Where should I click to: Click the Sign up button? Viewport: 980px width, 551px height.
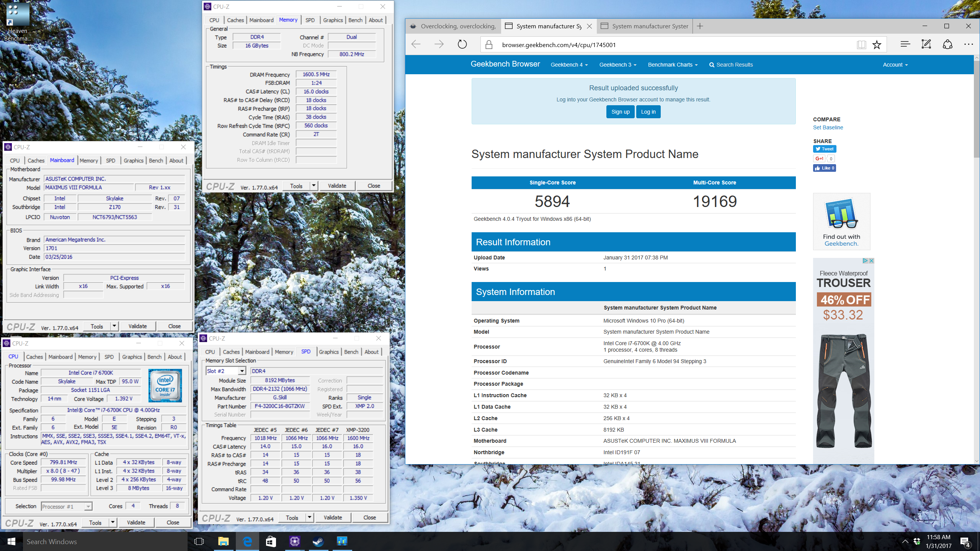pyautogui.click(x=620, y=112)
